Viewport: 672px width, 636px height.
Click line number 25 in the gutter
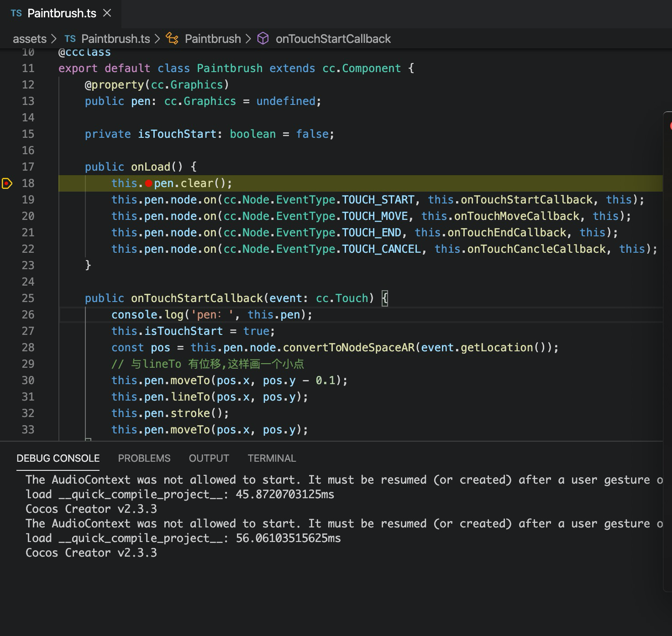tap(28, 298)
